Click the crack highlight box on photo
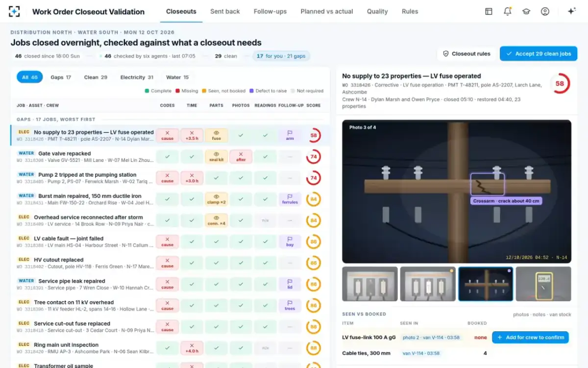588x368 pixels. coord(488,184)
